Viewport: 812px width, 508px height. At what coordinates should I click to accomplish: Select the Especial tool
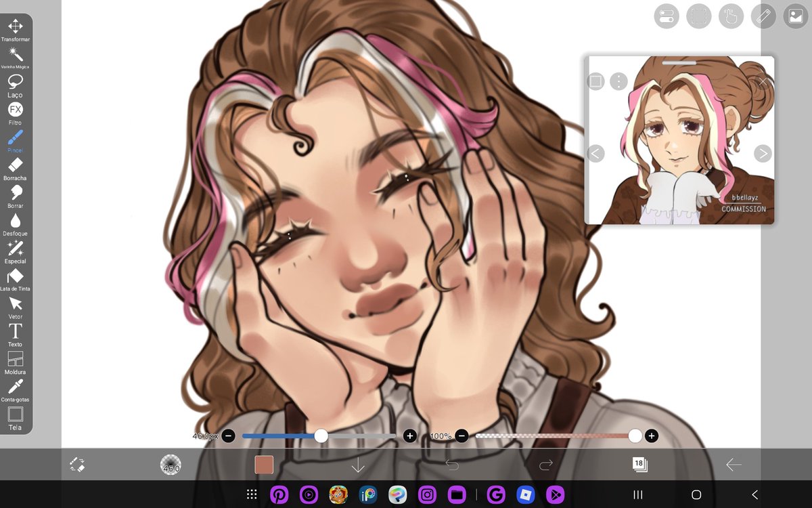(x=15, y=252)
